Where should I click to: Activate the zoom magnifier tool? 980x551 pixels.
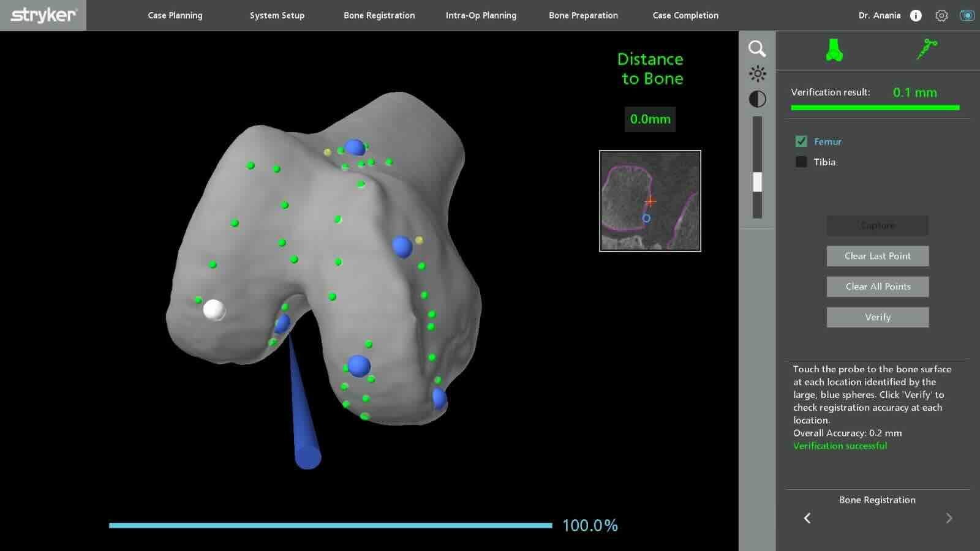758,48
